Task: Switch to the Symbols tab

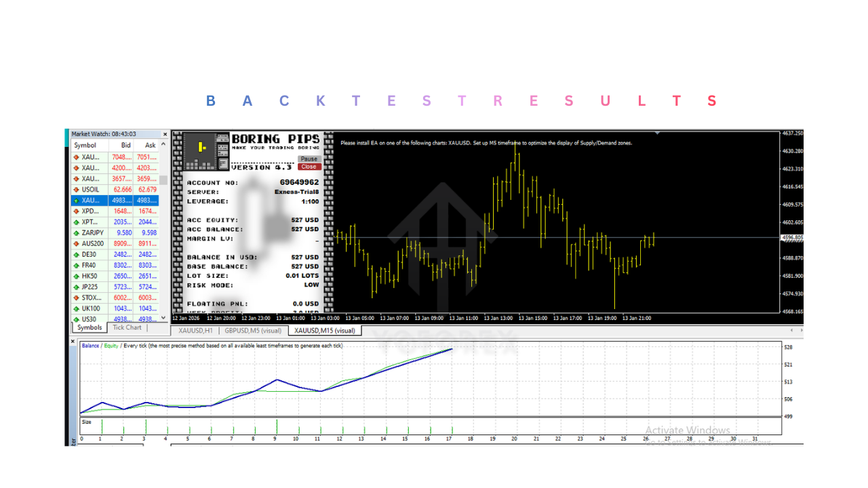Action: (x=89, y=327)
